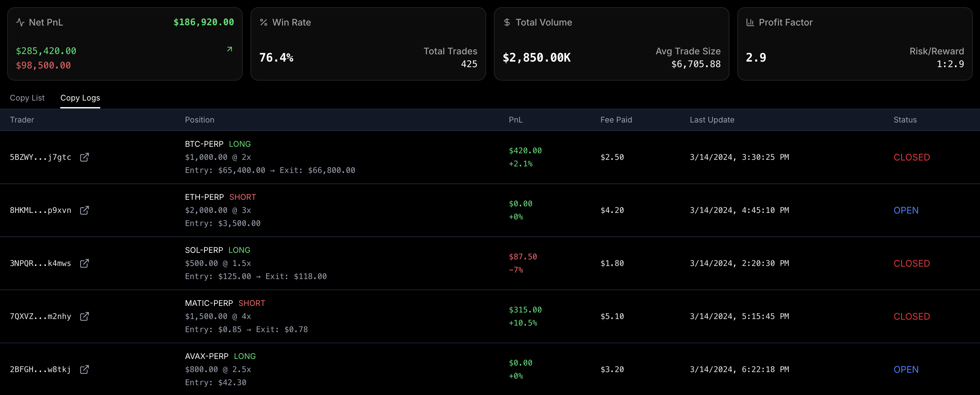The image size is (980, 395).
Task: Open external link for trader 5BZWY...j7gtc
Action: point(85,157)
